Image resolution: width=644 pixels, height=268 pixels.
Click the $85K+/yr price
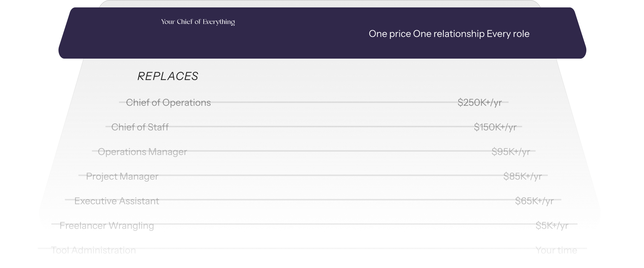(523, 176)
